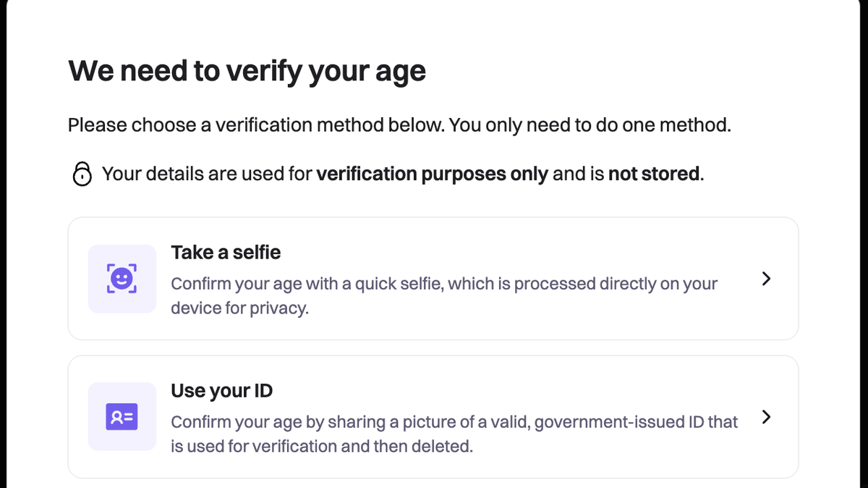Click the bold "not stored" text
Image resolution: width=868 pixels, height=488 pixels.
click(654, 174)
